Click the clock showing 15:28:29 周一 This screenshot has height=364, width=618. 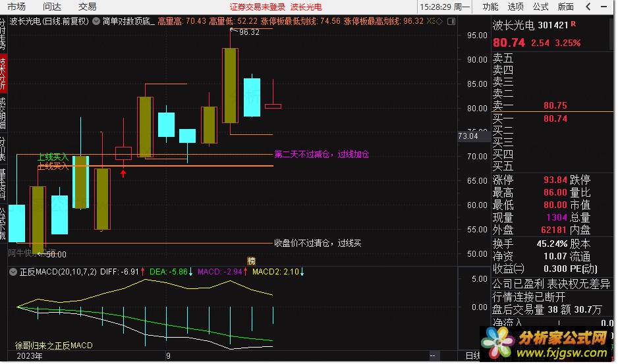445,7
